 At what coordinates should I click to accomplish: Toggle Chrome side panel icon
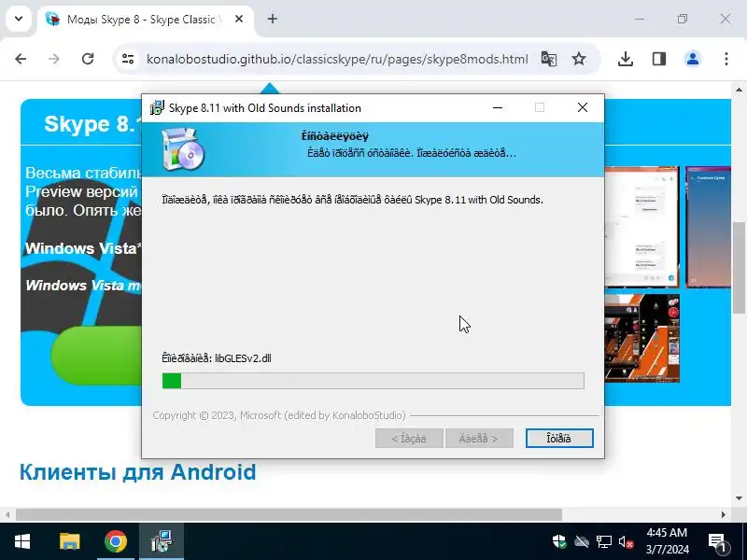[659, 59]
